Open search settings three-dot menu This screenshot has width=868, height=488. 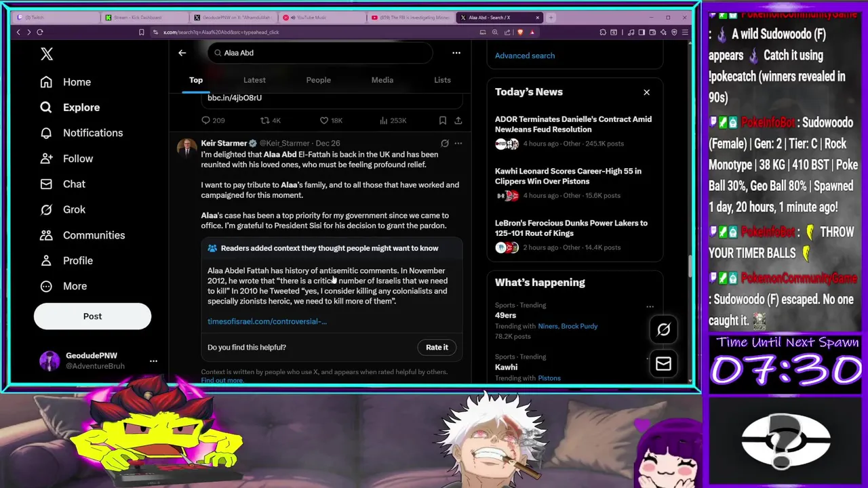[x=456, y=53]
